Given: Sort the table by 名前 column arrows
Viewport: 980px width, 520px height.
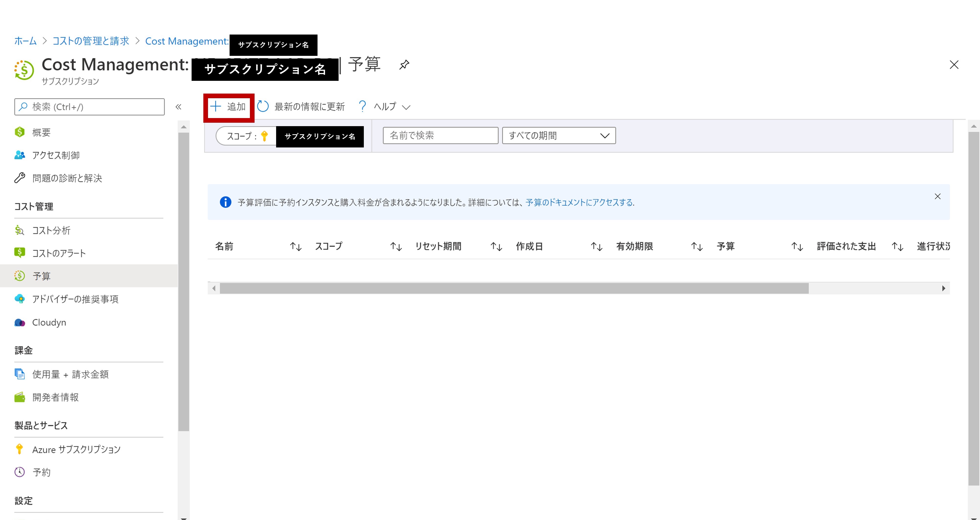Looking at the screenshot, I should pyautogui.click(x=296, y=246).
